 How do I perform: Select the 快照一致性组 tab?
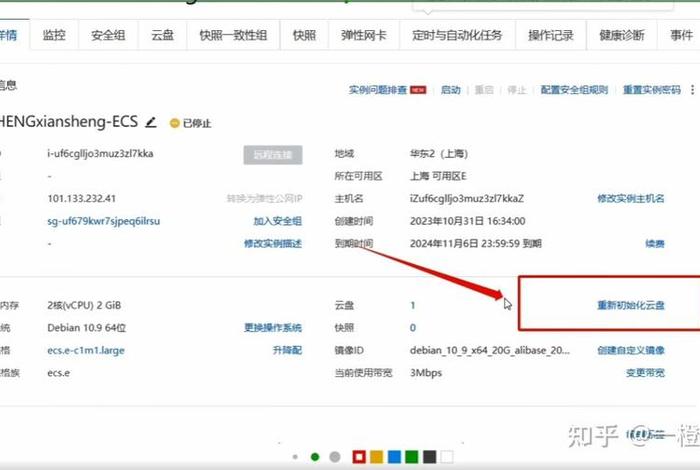pyautogui.click(x=233, y=35)
